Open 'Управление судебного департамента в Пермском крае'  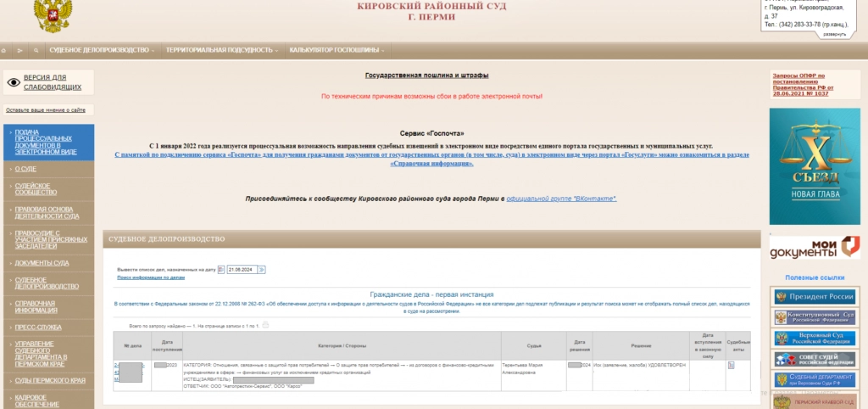(48, 354)
